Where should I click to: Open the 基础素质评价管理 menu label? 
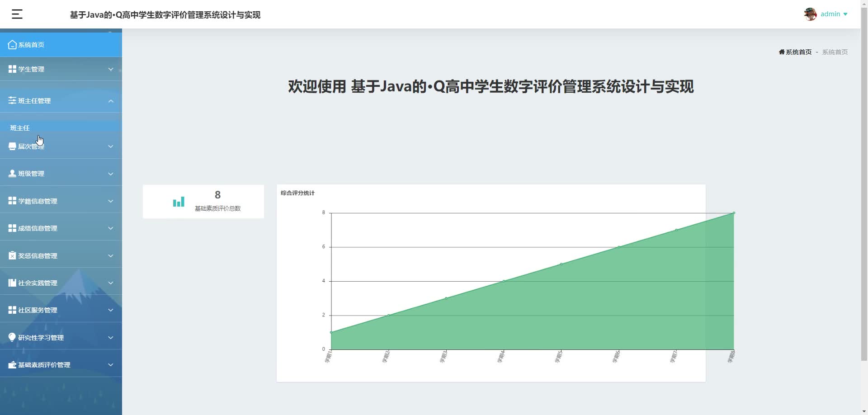click(44, 365)
